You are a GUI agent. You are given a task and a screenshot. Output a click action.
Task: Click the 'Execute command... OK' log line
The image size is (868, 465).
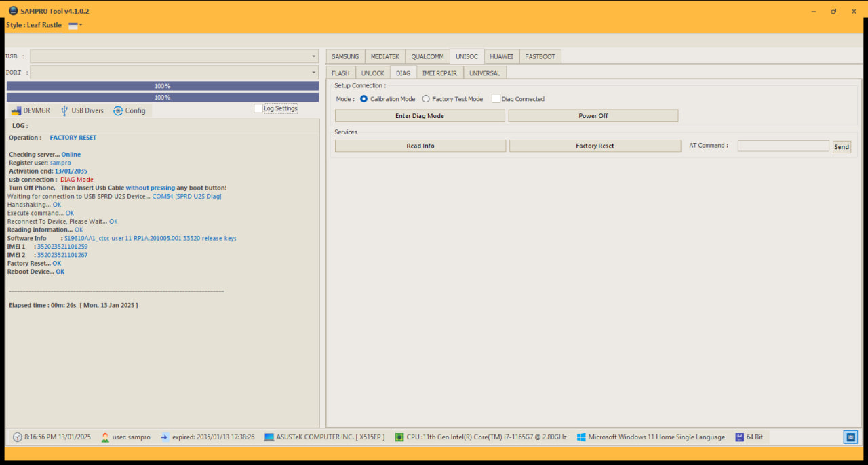pos(41,213)
